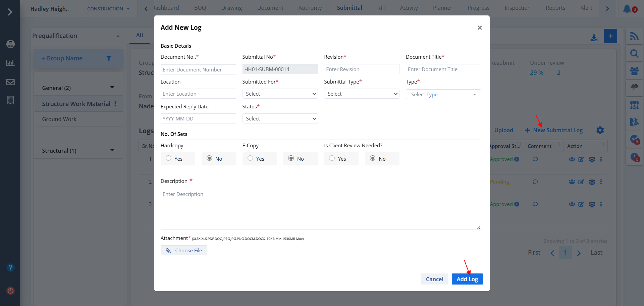
Task: Open the Submittal Type dropdown
Action: click(361, 94)
